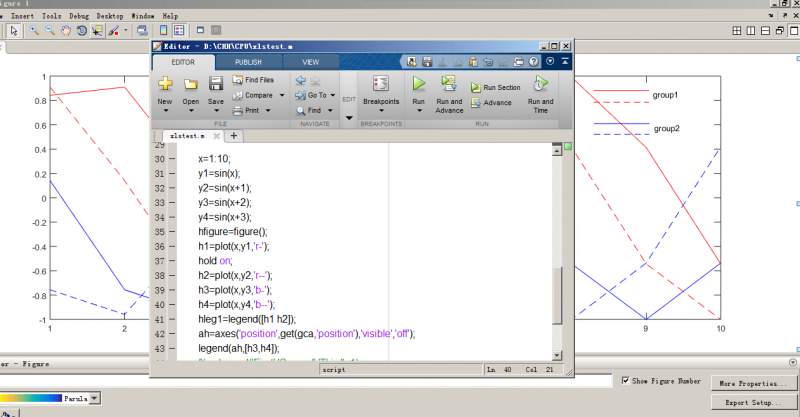Expand the New dropdown arrow
Screen dimensions: 800x417
(165, 110)
